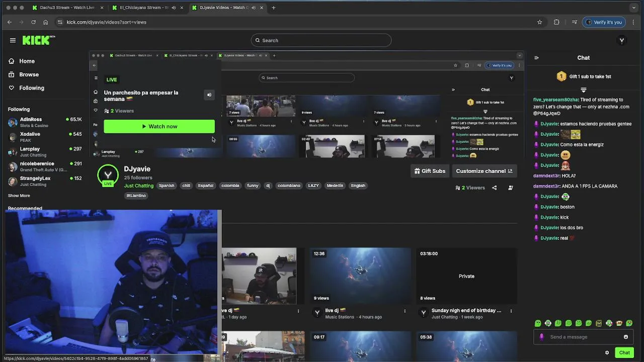Expand Show More under Following
The height and width of the screenshot is (362, 644).
pyautogui.click(x=19, y=196)
